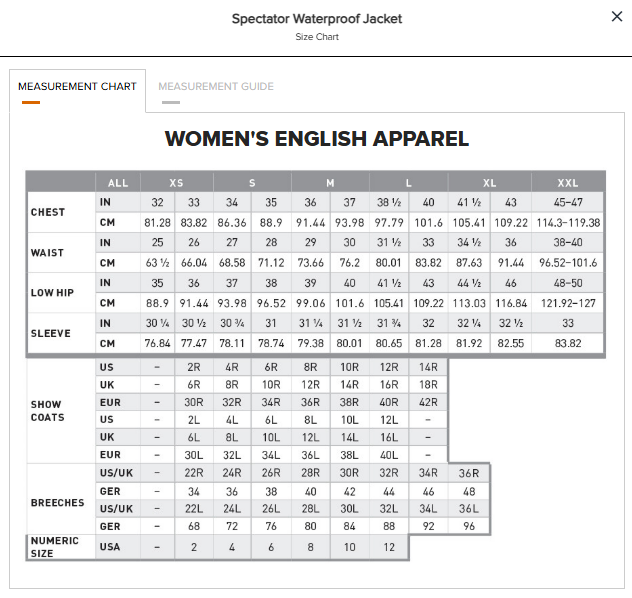Select the GER breeches size 84
This screenshot has height=598, width=632.
click(x=349, y=526)
